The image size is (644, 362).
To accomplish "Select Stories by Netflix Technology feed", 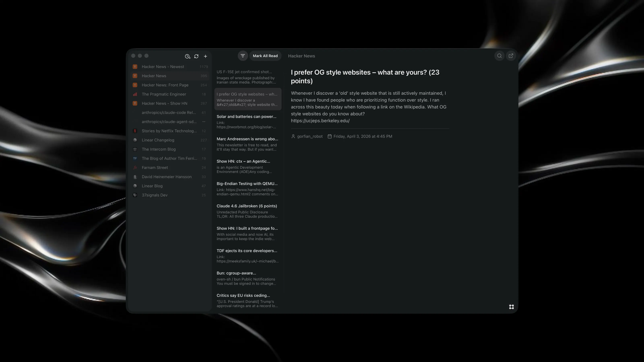I will (170, 131).
